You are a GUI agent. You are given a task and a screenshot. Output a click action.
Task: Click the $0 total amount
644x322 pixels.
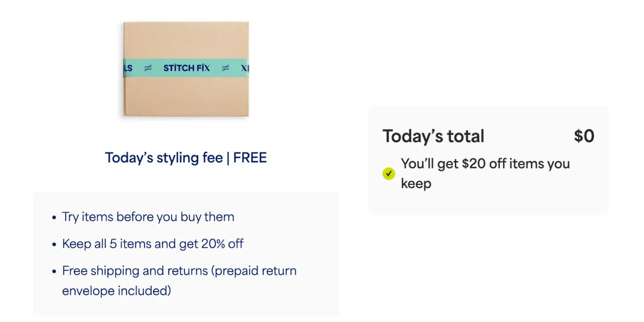coord(584,136)
